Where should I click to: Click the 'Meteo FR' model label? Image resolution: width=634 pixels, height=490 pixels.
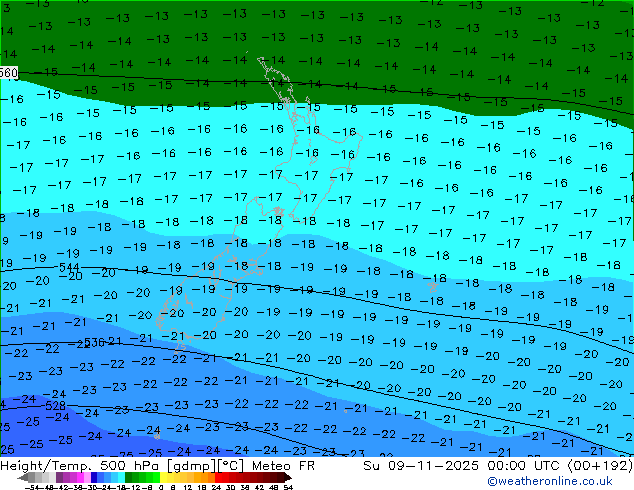[283, 466]
